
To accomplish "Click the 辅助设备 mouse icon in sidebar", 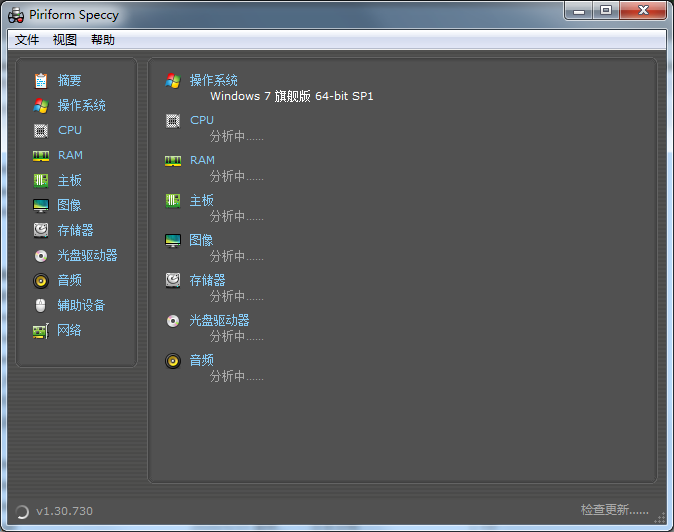I will click(41, 306).
